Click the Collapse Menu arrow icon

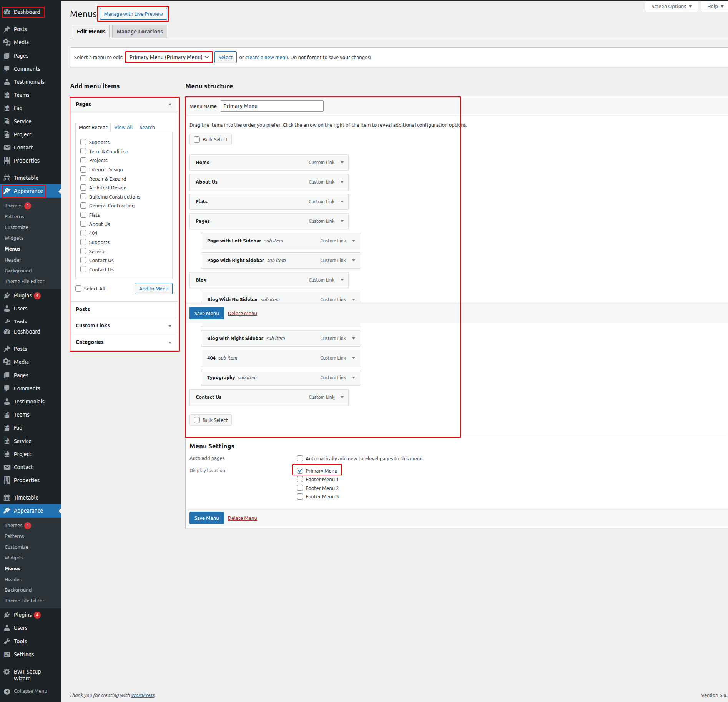(7, 691)
